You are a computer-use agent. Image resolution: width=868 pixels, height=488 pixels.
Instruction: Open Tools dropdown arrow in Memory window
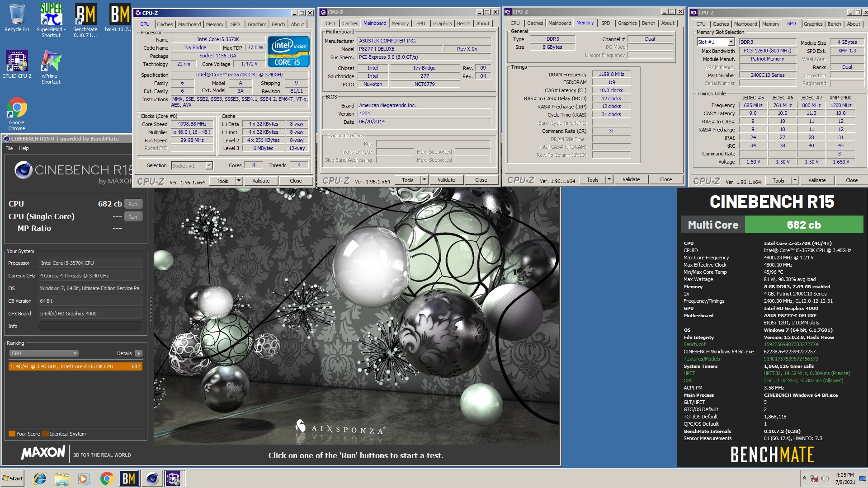pyautogui.click(x=609, y=179)
